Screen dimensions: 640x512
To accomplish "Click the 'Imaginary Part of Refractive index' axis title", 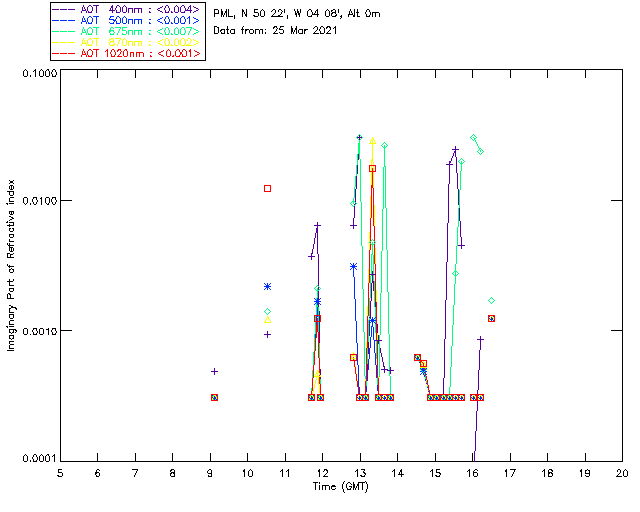I will click(11, 265).
